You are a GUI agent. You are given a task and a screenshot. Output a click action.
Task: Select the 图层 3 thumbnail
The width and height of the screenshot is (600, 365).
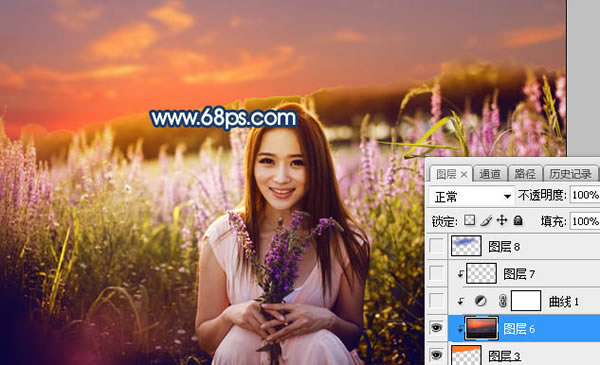click(466, 355)
